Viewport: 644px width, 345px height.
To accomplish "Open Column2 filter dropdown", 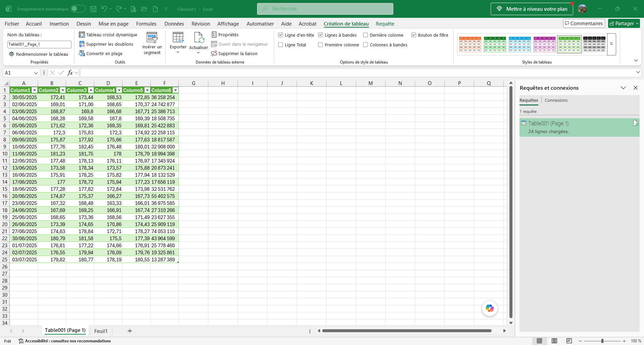I will pyautogui.click(x=62, y=90).
